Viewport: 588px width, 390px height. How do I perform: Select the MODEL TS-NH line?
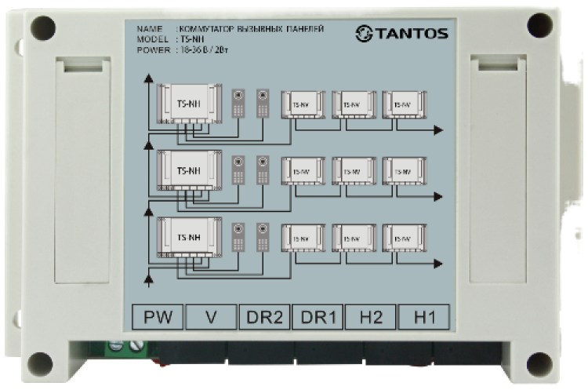coord(170,39)
